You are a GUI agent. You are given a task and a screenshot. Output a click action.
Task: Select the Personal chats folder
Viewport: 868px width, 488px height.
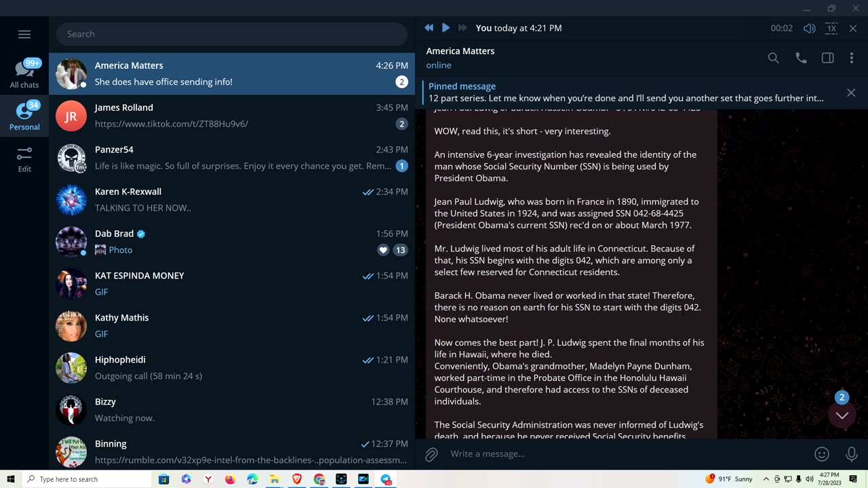(x=24, y=116)
